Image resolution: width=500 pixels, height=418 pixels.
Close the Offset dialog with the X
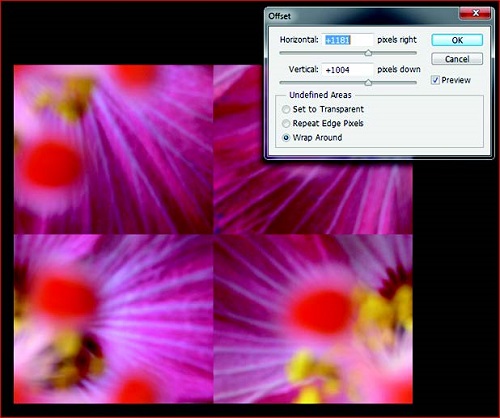(475, 13)
